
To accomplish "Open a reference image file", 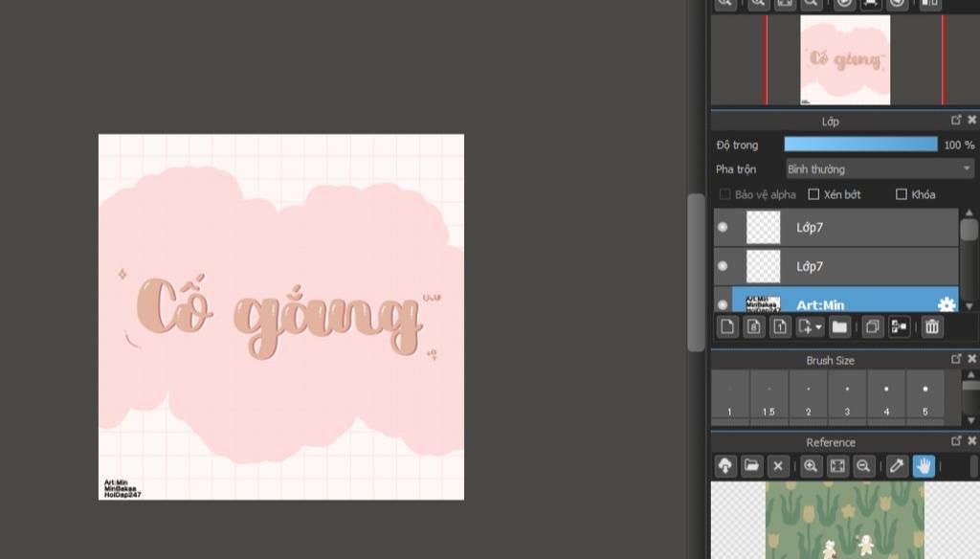I will tap(751, 466).
